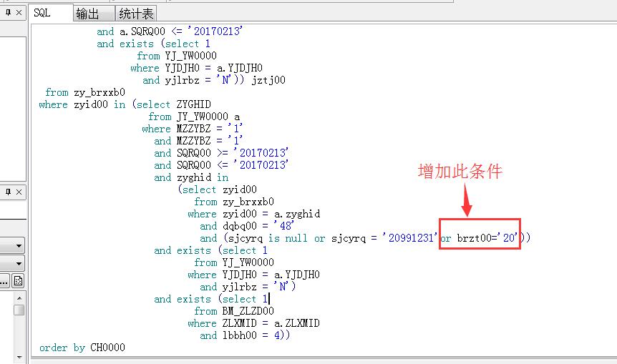
Task: Click the text "a.SQRQ00 <= '20170213'"
Action: point(181,31)
